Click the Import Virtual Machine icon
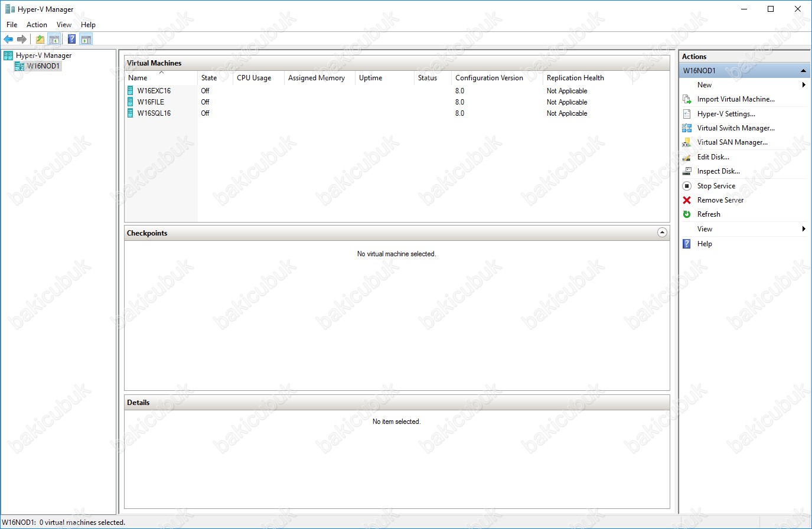This screenshot has width=812, height=529. coord(687,99)
